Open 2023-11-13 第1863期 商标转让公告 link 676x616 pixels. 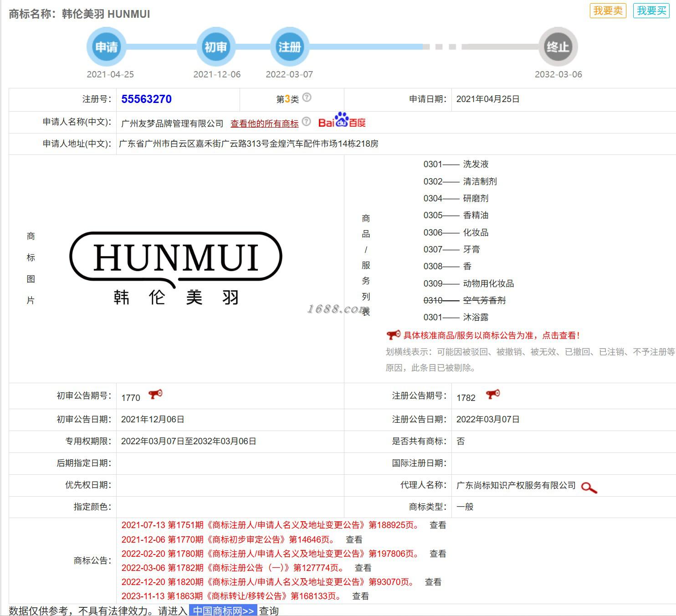pos(232,596)
